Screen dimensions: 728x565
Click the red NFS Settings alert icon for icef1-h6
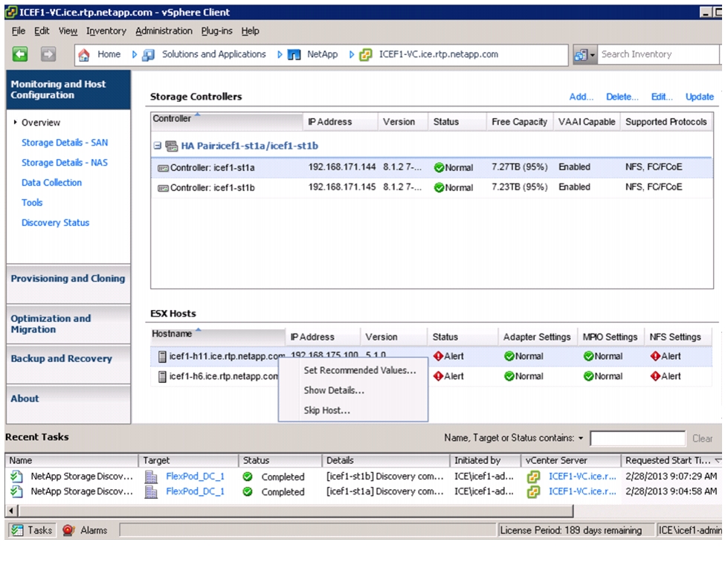pos(655,376)
